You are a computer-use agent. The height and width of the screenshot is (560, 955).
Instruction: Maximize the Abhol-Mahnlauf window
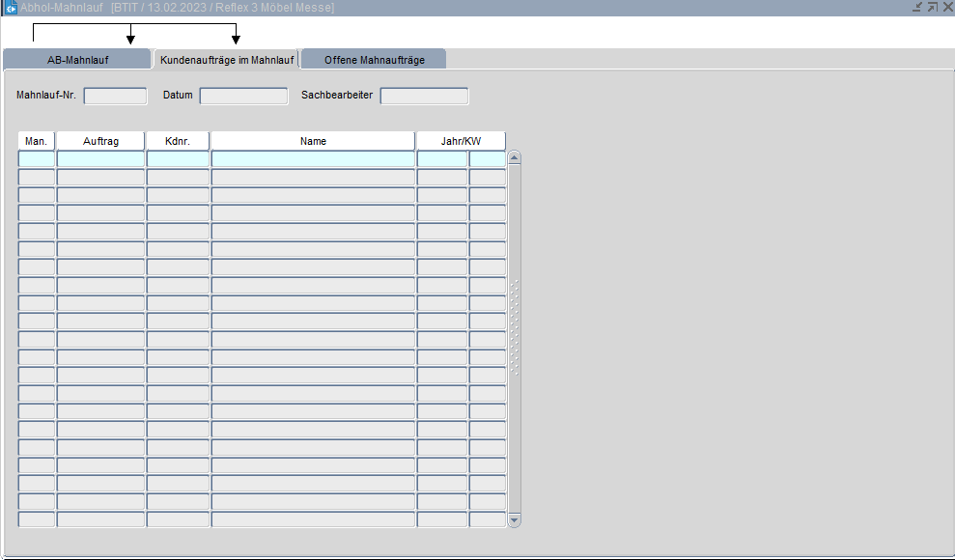pyautogui.click(x=932, y=8)
